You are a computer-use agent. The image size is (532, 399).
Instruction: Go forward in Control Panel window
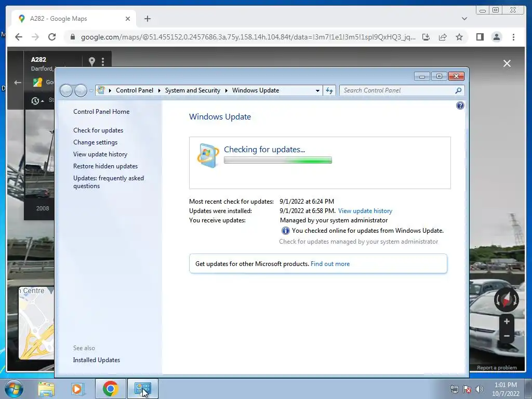pos(81,90)
